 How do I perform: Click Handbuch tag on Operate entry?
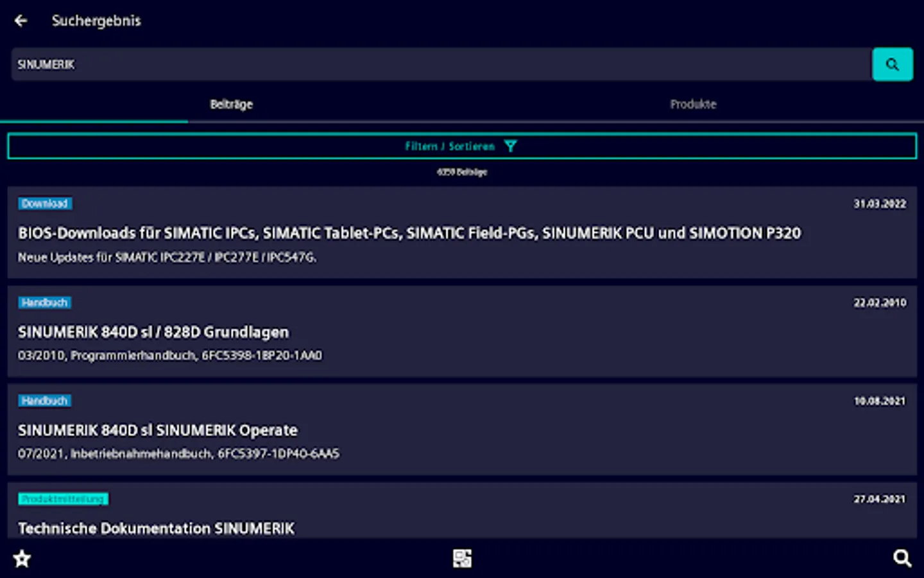coord(44,401)
